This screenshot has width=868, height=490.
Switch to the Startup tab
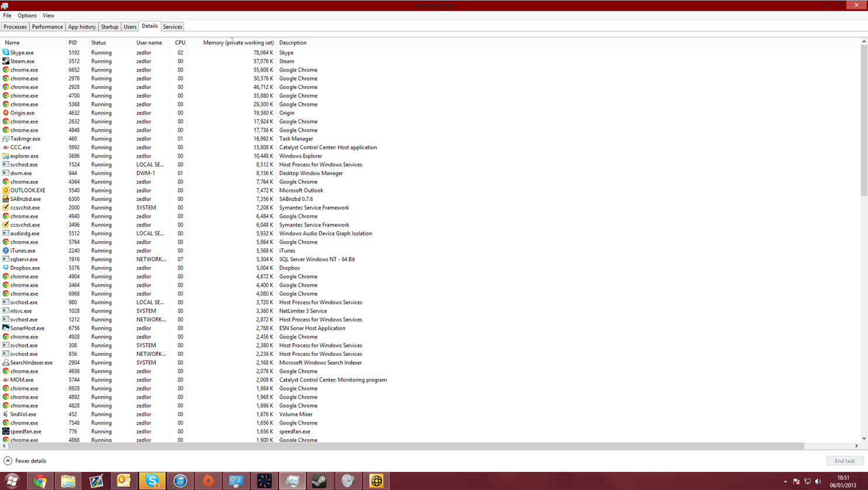click(109, 27)
